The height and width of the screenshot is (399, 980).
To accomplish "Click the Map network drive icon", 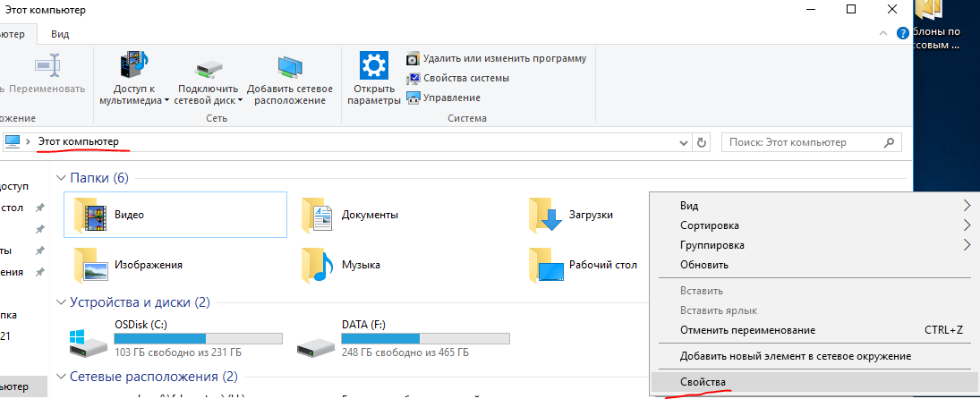I will 208,67.
